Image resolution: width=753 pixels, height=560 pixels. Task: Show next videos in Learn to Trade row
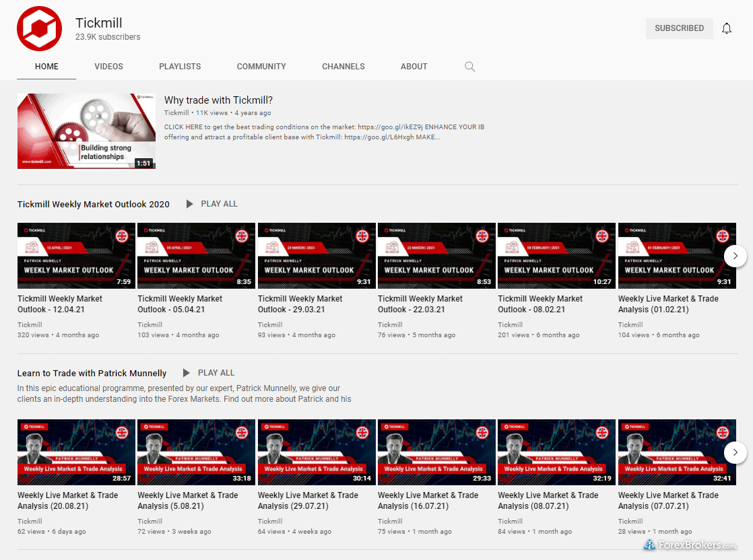(735, 452)
